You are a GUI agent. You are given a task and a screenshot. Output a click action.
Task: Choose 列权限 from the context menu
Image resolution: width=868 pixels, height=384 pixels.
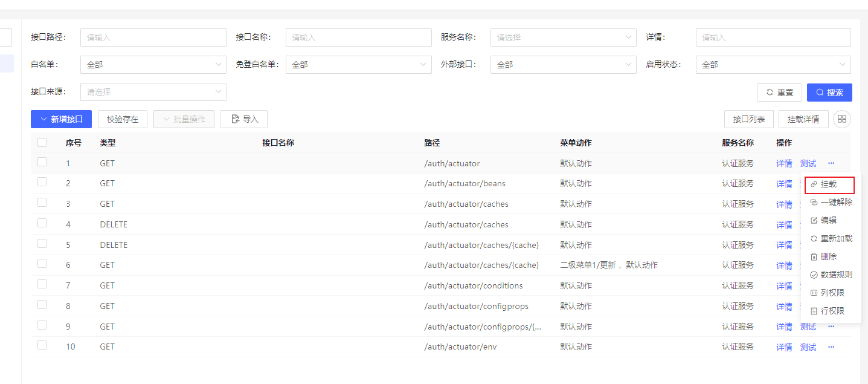(x=831, y=293)
